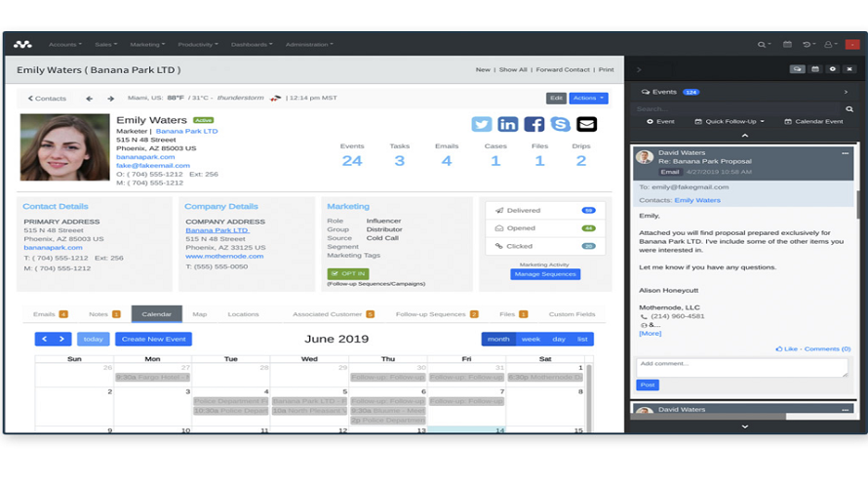Start a Skype call via Skype icon
This screenshot has height=488, width=868.
[560, 124]
